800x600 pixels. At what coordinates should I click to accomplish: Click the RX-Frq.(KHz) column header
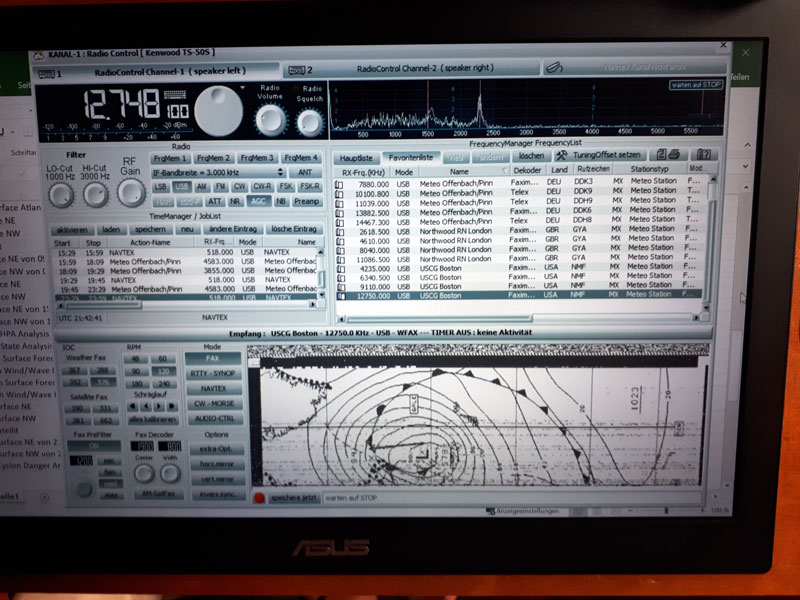363,172
